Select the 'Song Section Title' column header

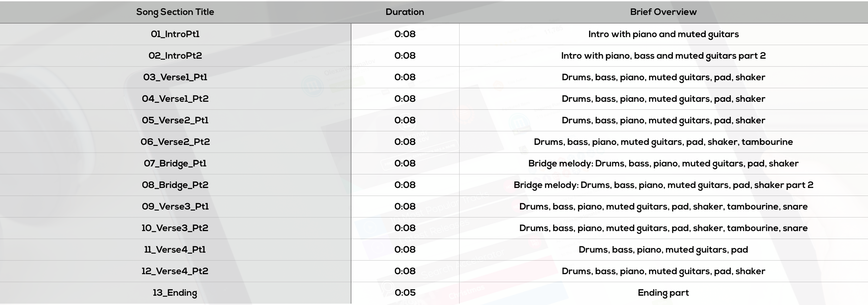pos(175,12)
